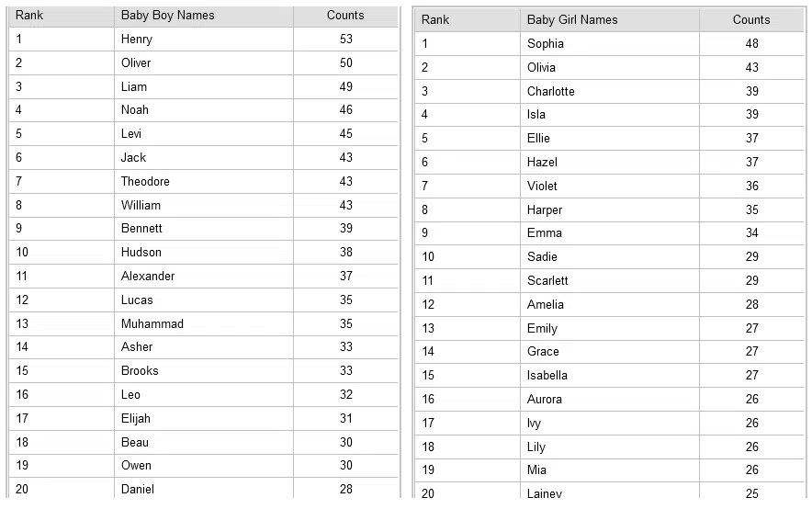The height and width of the screenshot is (509, 812).
Task: Select count 48 next to Sophia
Action: pyautogui.click(x=751, y=44)
